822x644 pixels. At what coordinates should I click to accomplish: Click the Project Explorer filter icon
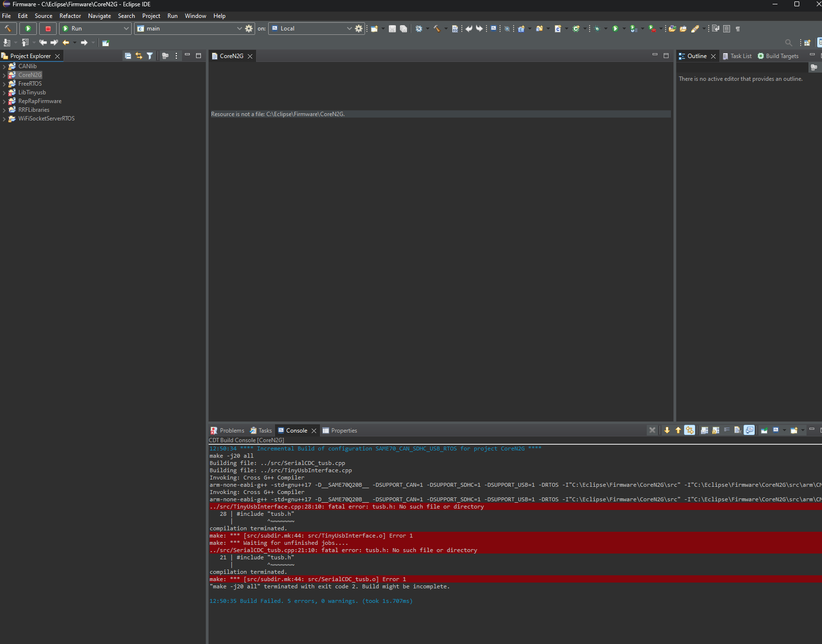pos(150,56)
